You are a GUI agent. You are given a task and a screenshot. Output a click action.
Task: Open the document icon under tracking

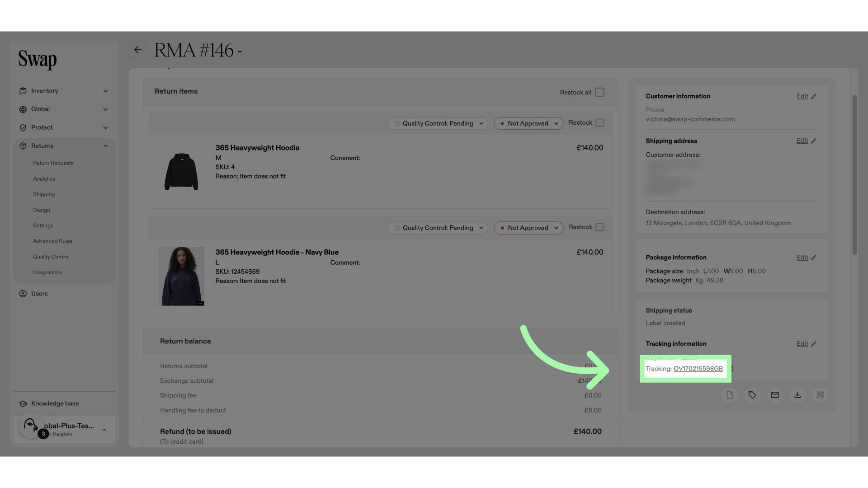730,395
